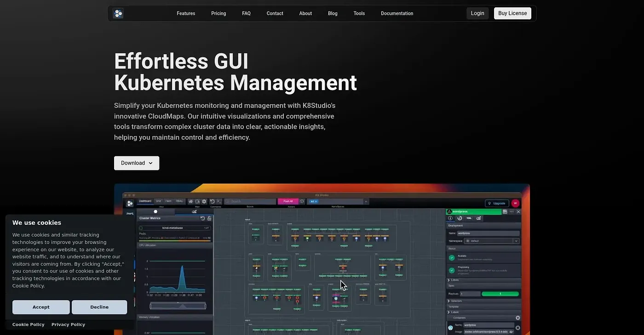Click the Buy License button
This screenshot has height=335, width=644.
(x=512, y=13)
